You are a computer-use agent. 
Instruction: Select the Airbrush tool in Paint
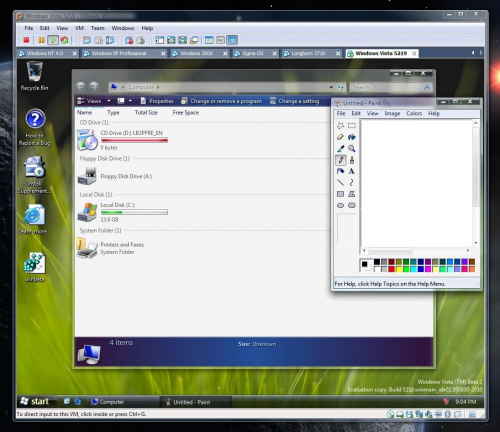click(x=340, y=171)
